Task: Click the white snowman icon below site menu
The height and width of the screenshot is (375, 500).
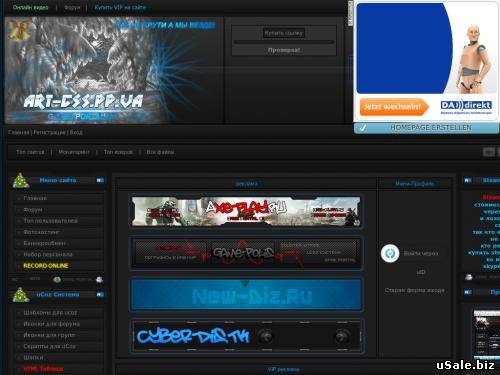Action: click(99, 279)
